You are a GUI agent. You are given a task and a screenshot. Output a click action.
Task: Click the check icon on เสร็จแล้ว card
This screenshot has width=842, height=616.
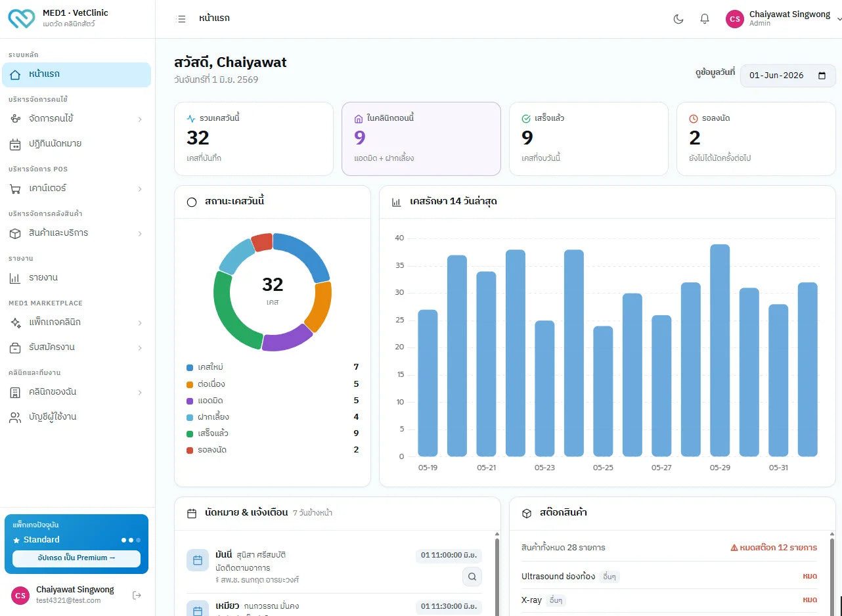tap(526, 119)
